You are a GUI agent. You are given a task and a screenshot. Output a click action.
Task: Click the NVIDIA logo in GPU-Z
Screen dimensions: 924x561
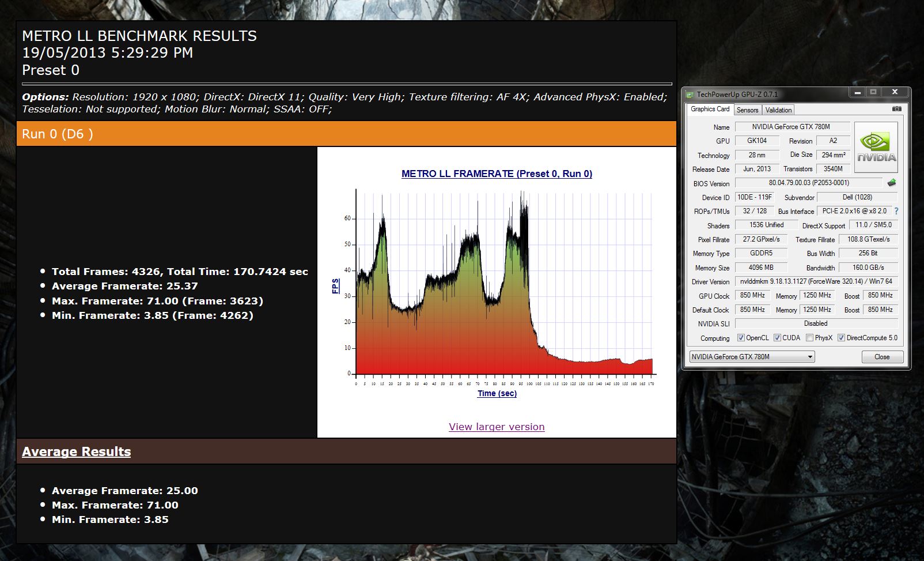[x=876, y=147]
